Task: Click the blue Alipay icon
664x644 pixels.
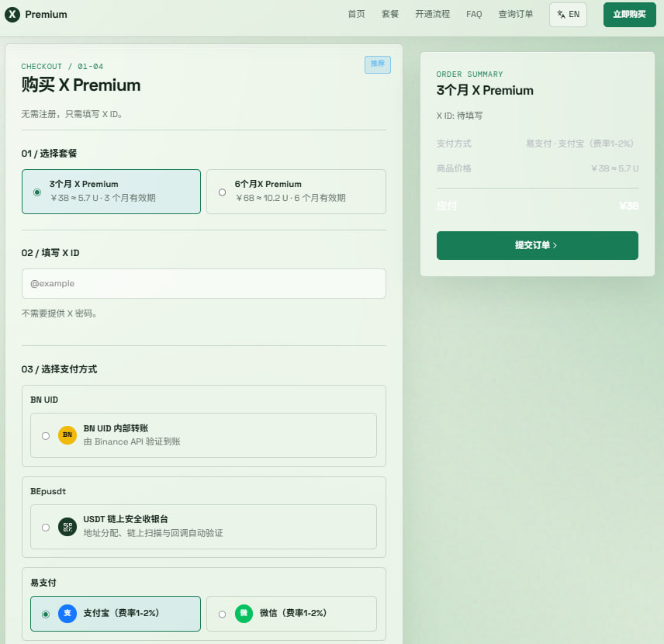Action: pos(67,613)
